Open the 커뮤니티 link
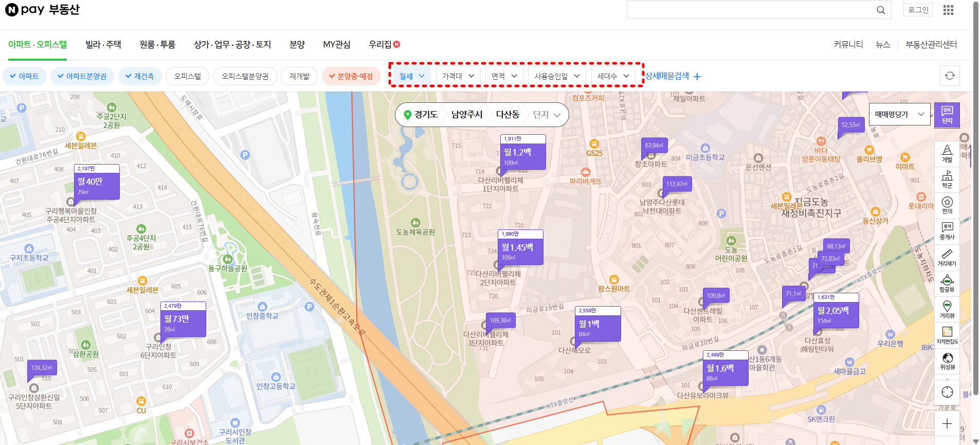 click(x=848, y=45)
